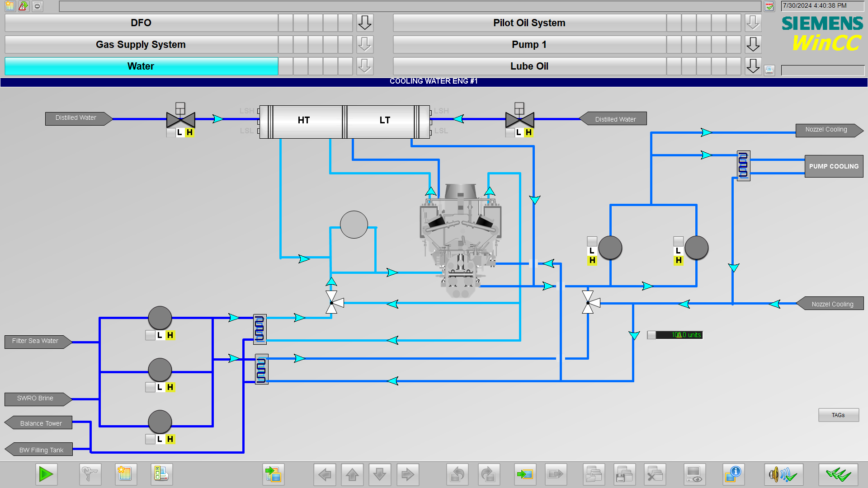The image size is (868, 488).
Task: Click the key login icon
Action: [x=90, y=474]
